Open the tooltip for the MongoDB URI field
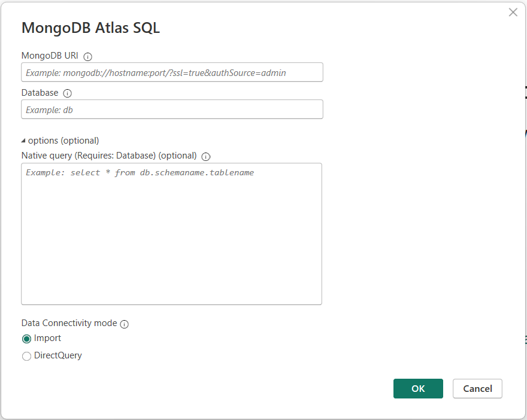 [87, 56]
